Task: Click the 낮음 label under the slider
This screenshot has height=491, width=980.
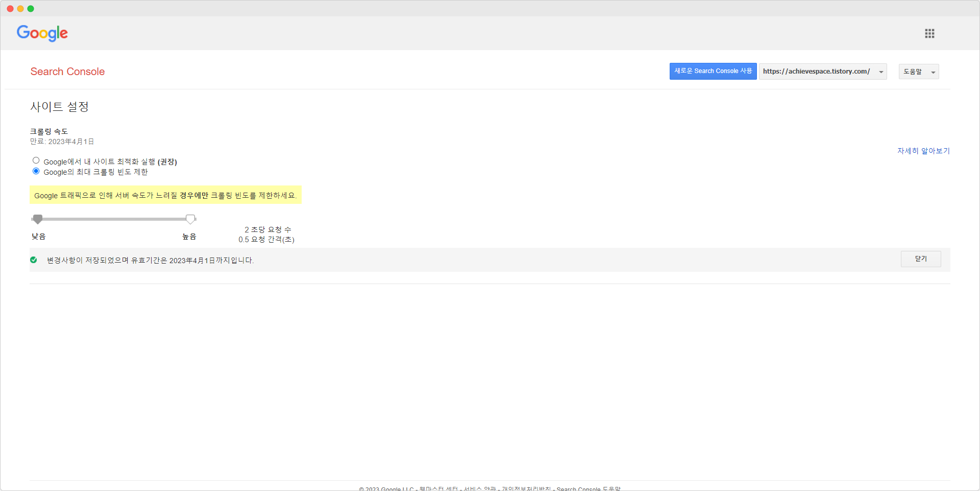Action: tap(39, 237)
